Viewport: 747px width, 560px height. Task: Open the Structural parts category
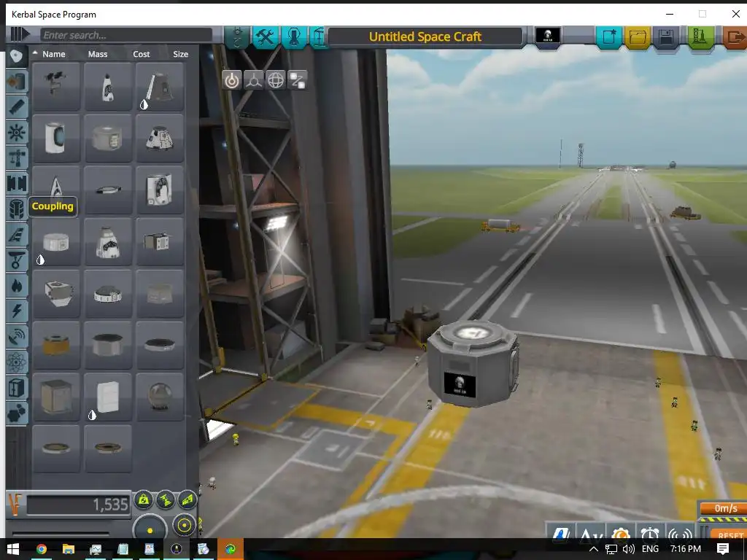[x=17, y=157]
